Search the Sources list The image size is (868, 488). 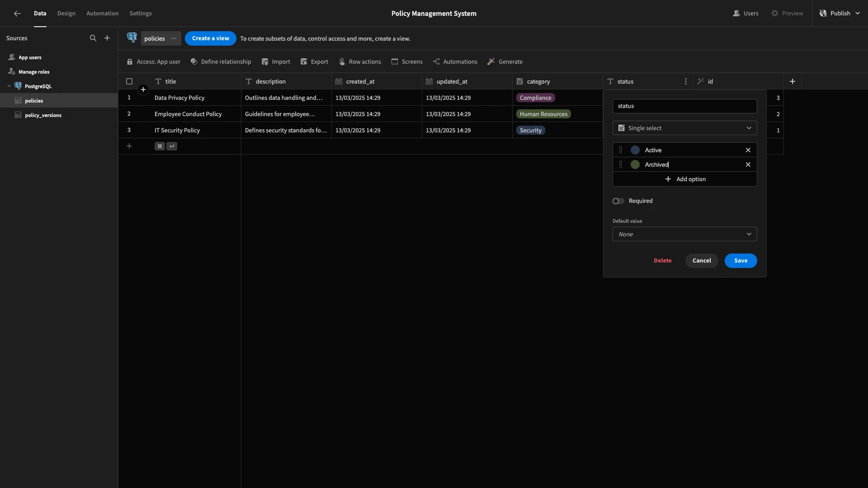[93, 38]
